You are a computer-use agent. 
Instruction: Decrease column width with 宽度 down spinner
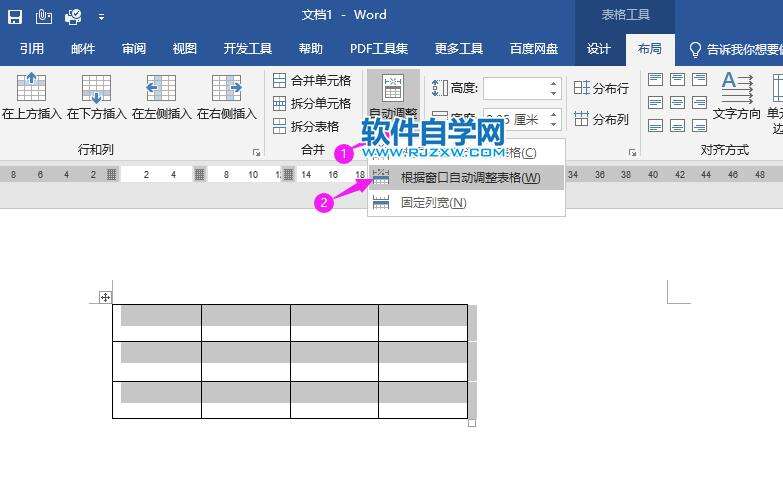point(553,125)
